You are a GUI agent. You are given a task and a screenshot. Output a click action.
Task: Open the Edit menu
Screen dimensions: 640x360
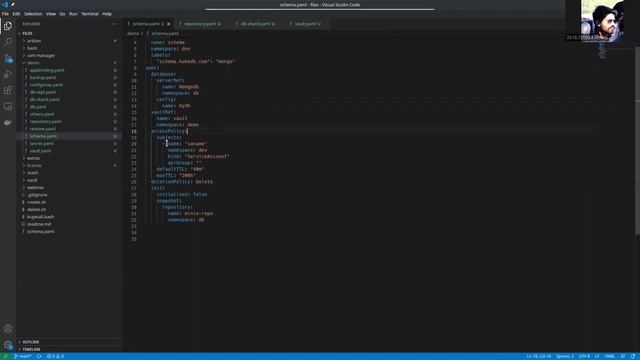coord(16,14)
